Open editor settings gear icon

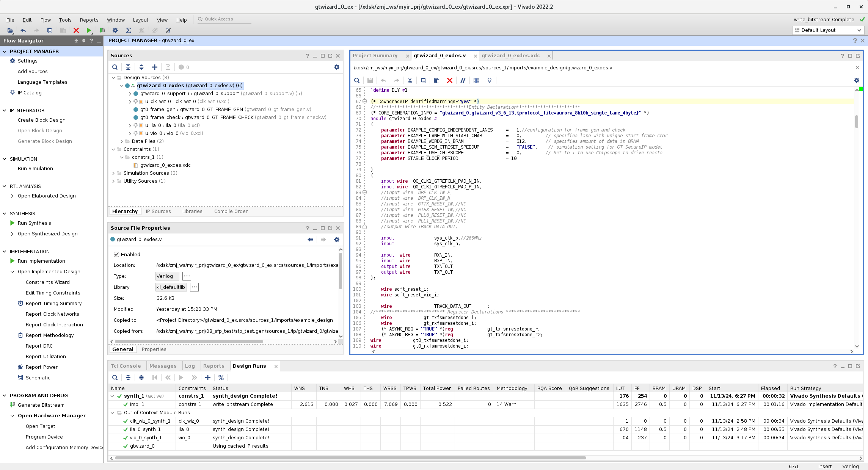[857, 80]
